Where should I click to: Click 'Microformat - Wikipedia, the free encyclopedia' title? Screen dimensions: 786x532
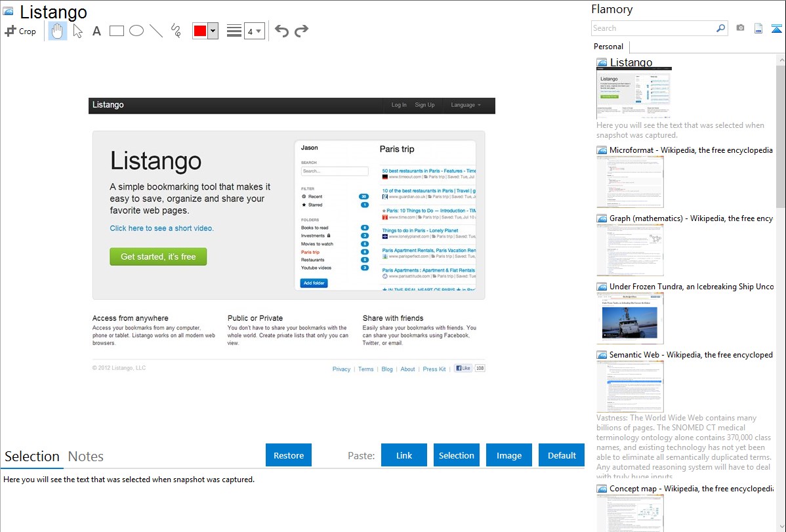(691, 150)
